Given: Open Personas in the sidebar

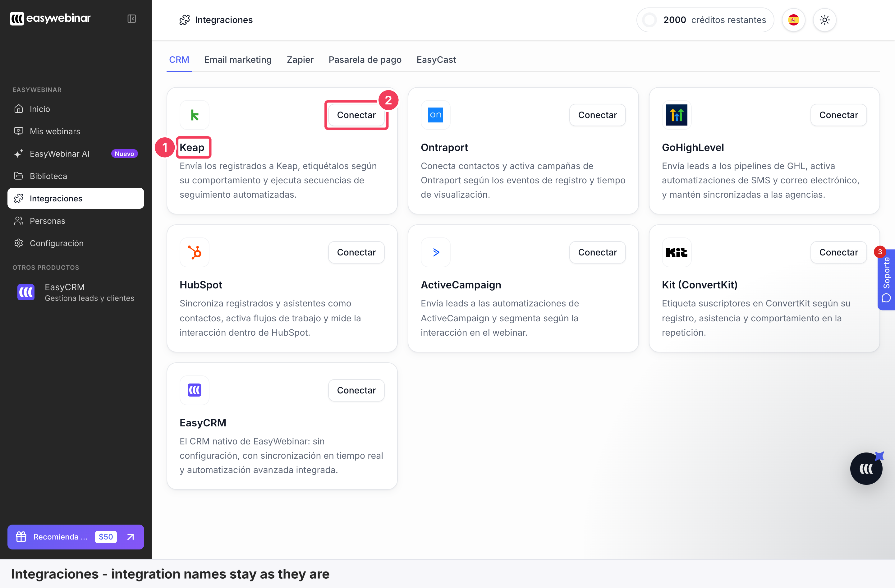Looking at the screenshot, I should click(x=76, y=221).
